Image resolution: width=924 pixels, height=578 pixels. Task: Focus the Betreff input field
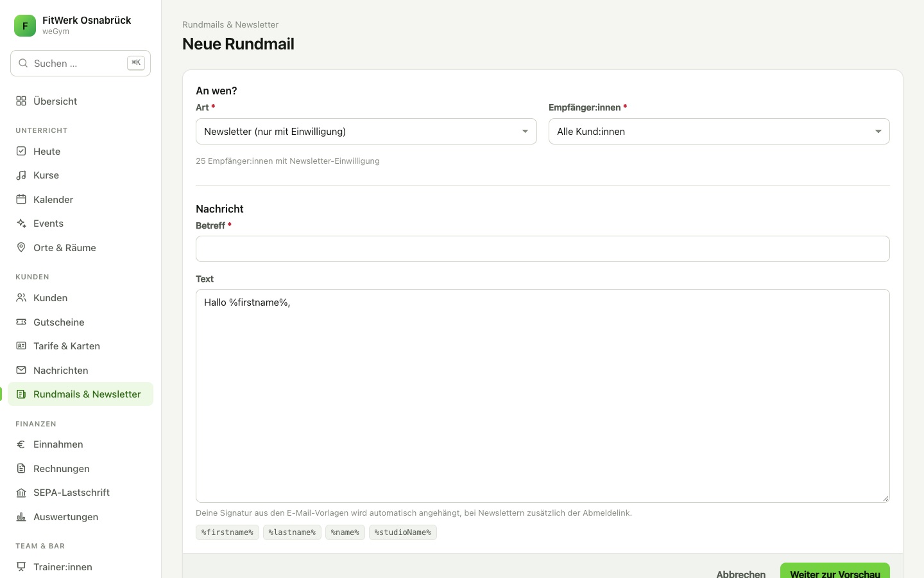[542, 249]
